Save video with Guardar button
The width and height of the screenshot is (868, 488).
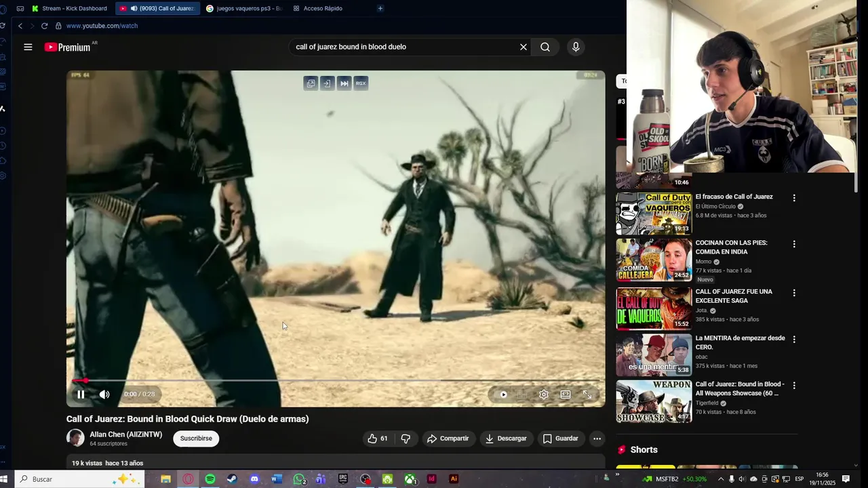tap(561, 439)
